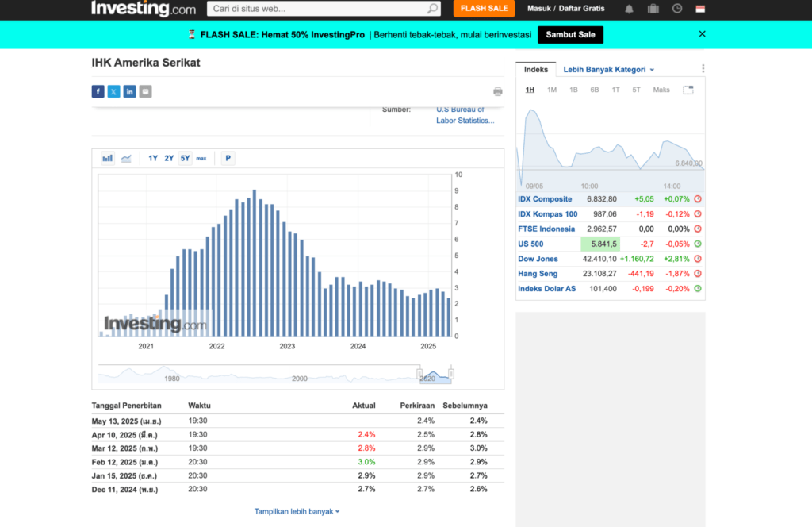
Task: Open the index widget options menu
Action: (x=703, y=69)
